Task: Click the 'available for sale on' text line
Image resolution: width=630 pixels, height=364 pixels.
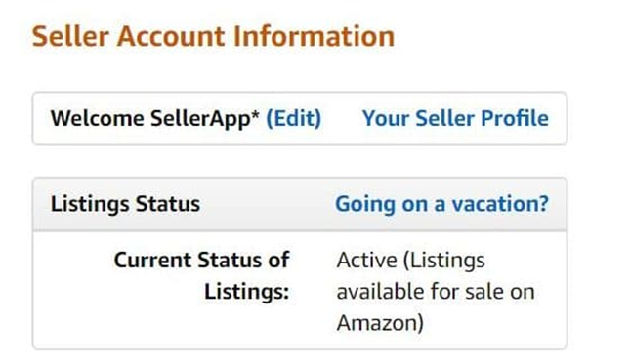Action: click(436, 292)
